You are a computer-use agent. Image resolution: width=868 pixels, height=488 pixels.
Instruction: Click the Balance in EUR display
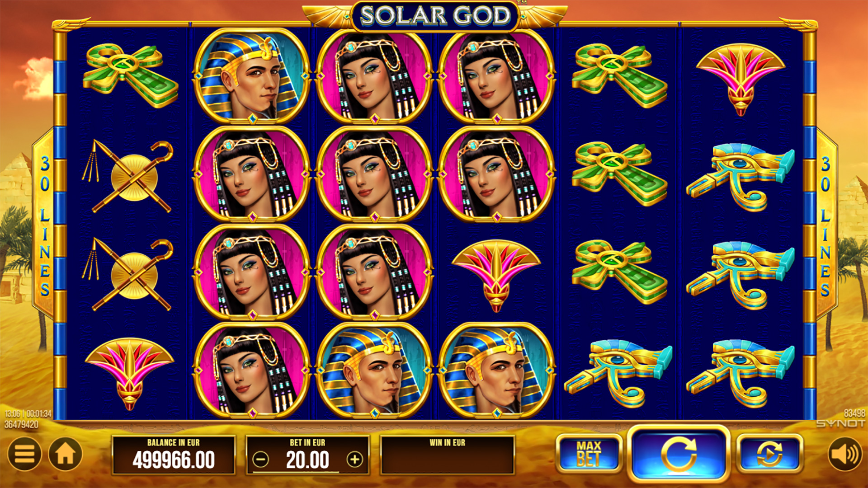[x=174, y=455]
